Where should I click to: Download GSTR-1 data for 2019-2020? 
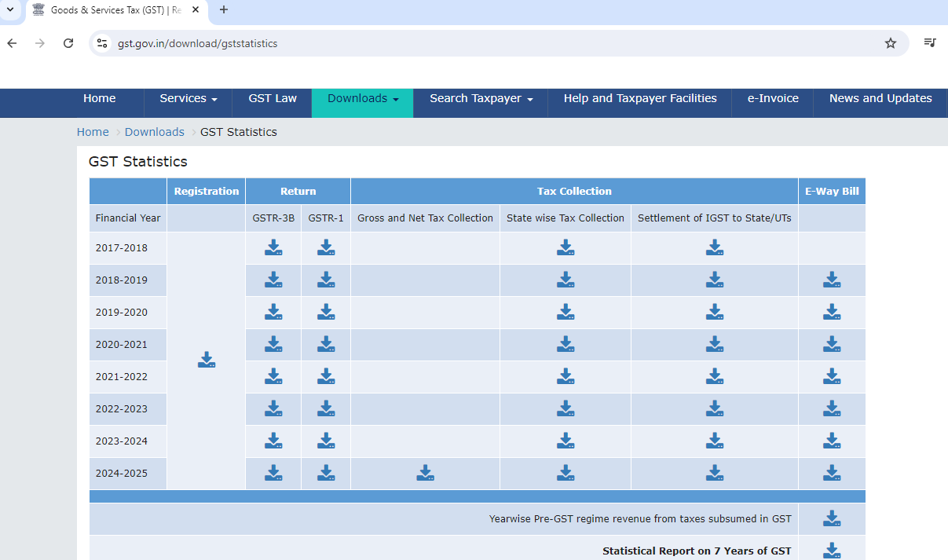tap(326, 313)
